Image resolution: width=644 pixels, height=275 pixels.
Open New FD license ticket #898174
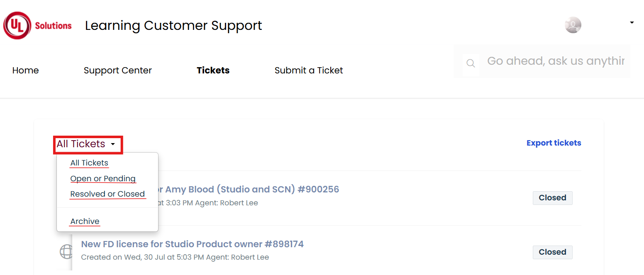[193, 244]
